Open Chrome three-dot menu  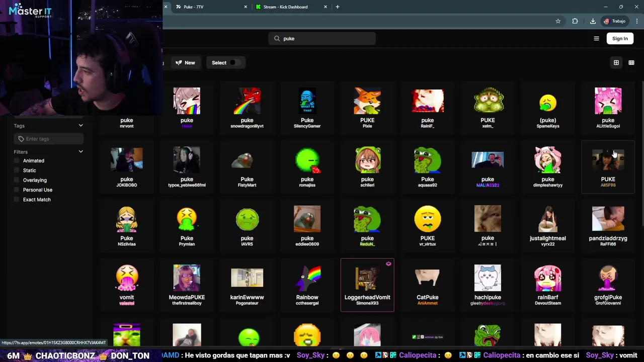click(x=637, y=21)
